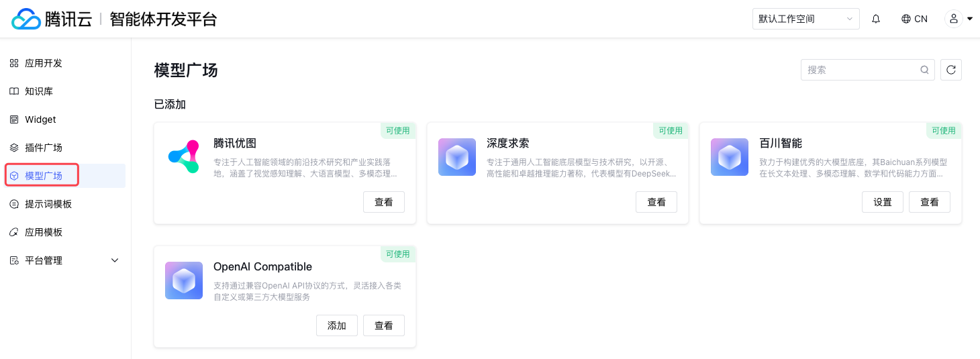Click the 百川智能 card title
The height and width of the screenshot is (359, 980).
pos(781,144)
